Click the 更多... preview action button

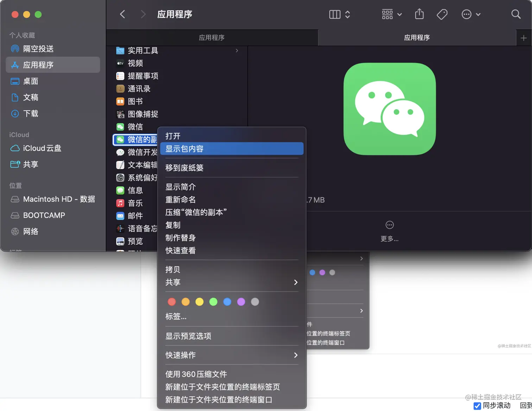[389, 231]
